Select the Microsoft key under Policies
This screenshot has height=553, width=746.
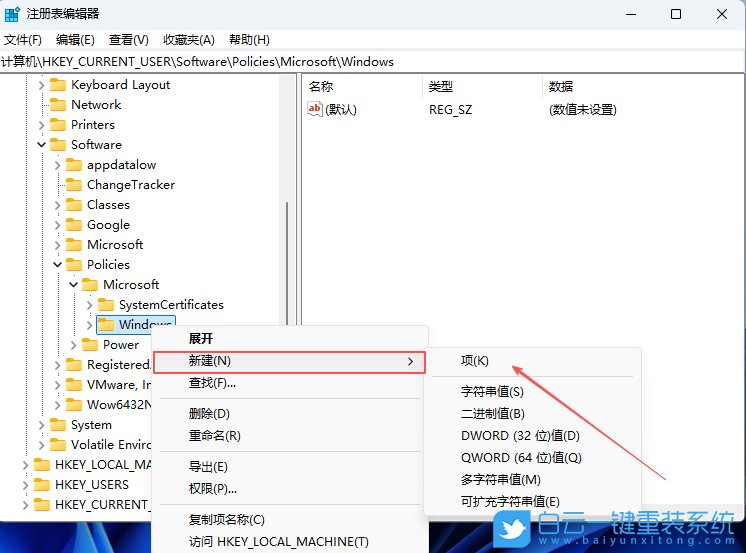[131, 285]
